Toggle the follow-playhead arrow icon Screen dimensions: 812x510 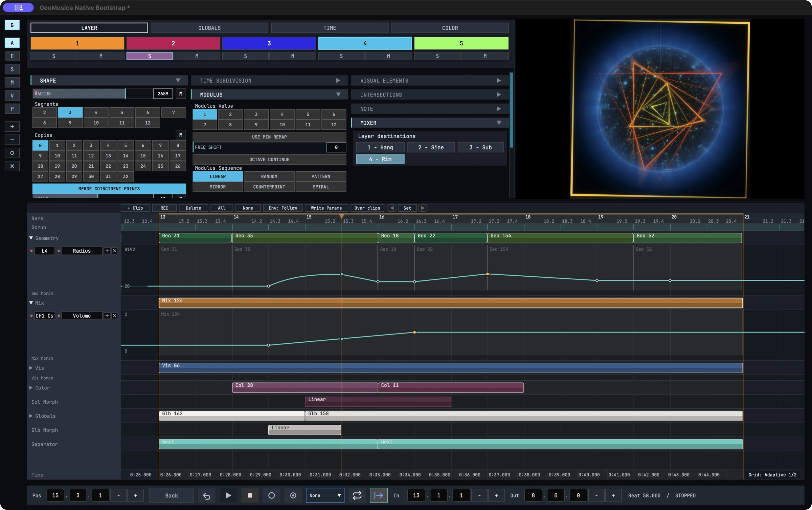coord(379,495)
